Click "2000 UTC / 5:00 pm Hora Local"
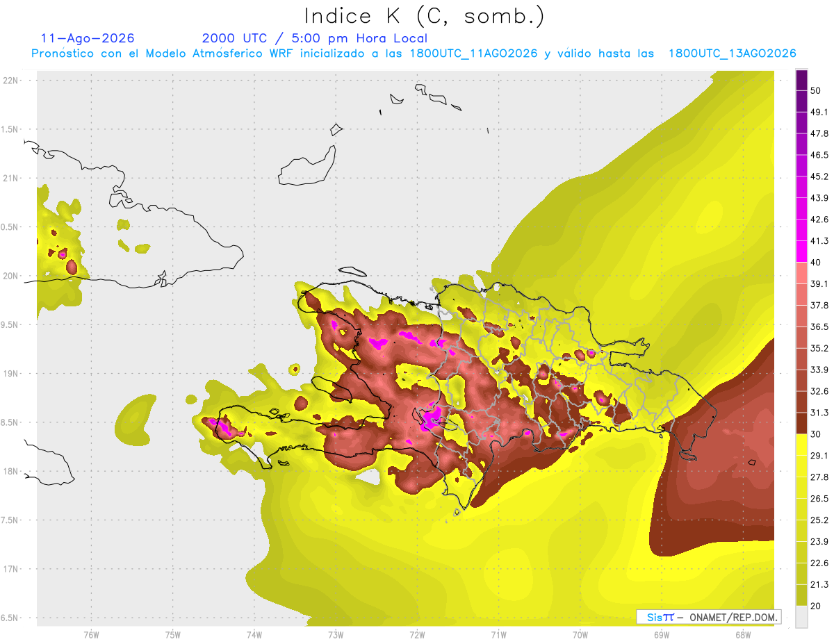The image size is (834, 644). click(315, 38)
